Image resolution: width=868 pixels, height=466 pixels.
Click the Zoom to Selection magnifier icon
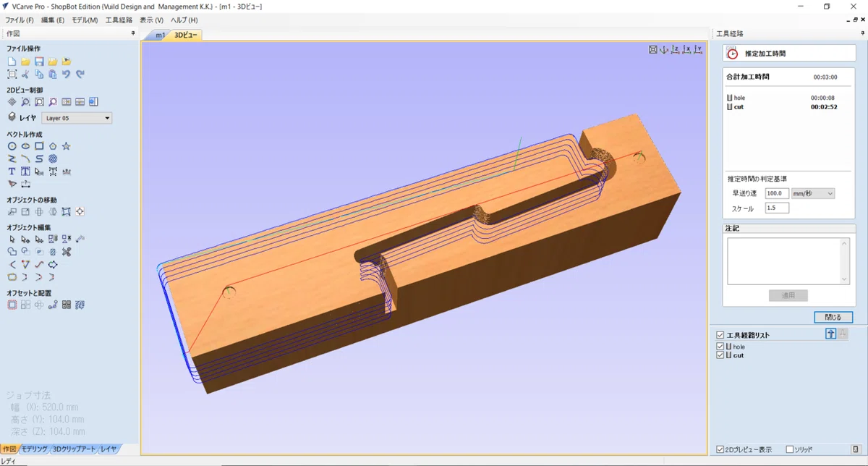pyautogui.click(x=53, y=102)
